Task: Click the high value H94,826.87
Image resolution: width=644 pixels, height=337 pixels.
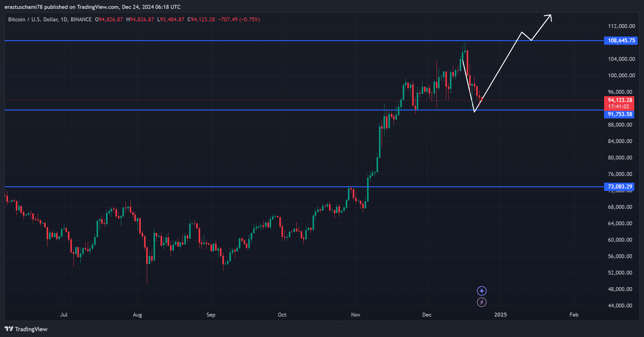Action: (x=140, y=19)
